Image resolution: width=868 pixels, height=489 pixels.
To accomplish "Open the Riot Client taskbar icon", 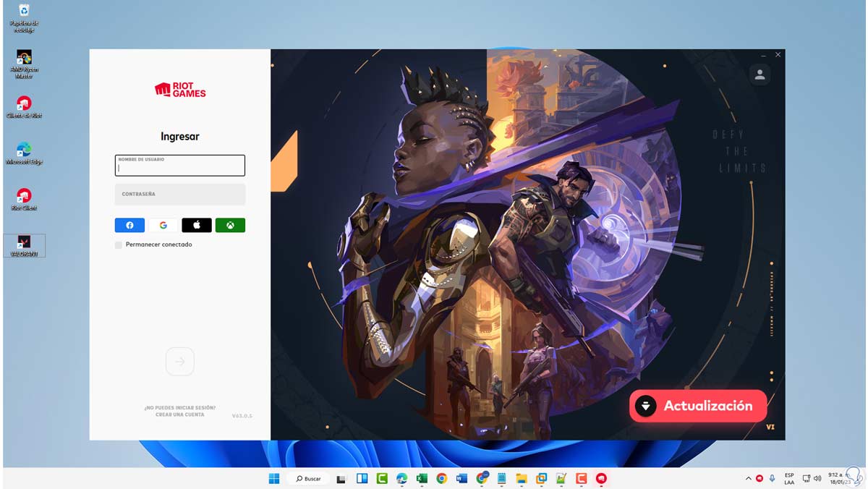I will 601,478.
